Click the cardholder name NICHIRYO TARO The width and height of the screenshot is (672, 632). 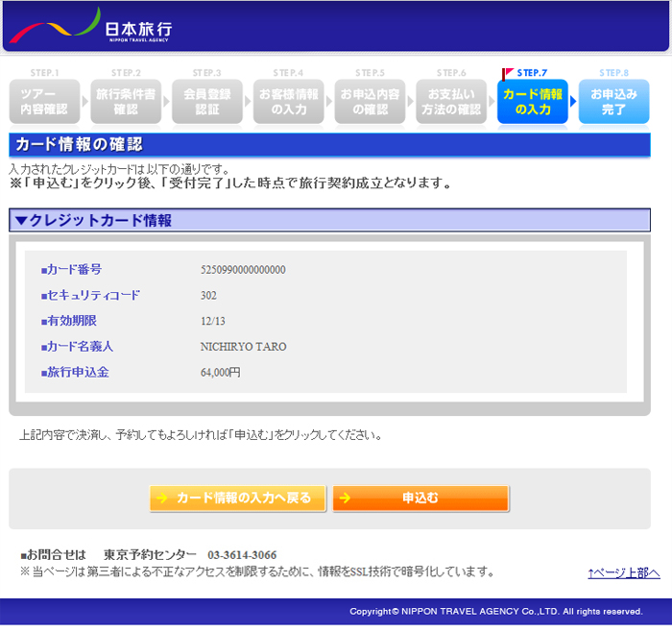click(243, 347)
